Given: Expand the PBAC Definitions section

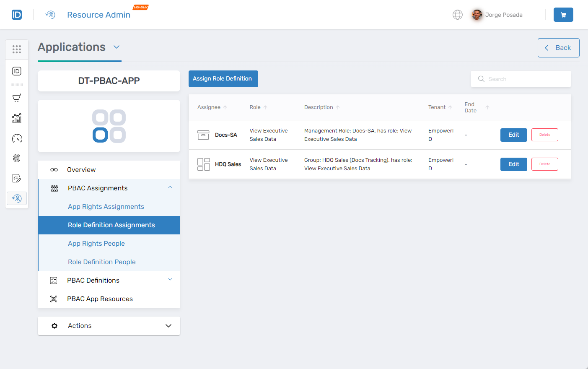Looking at the screenshot, I should [x=170, y=280].
